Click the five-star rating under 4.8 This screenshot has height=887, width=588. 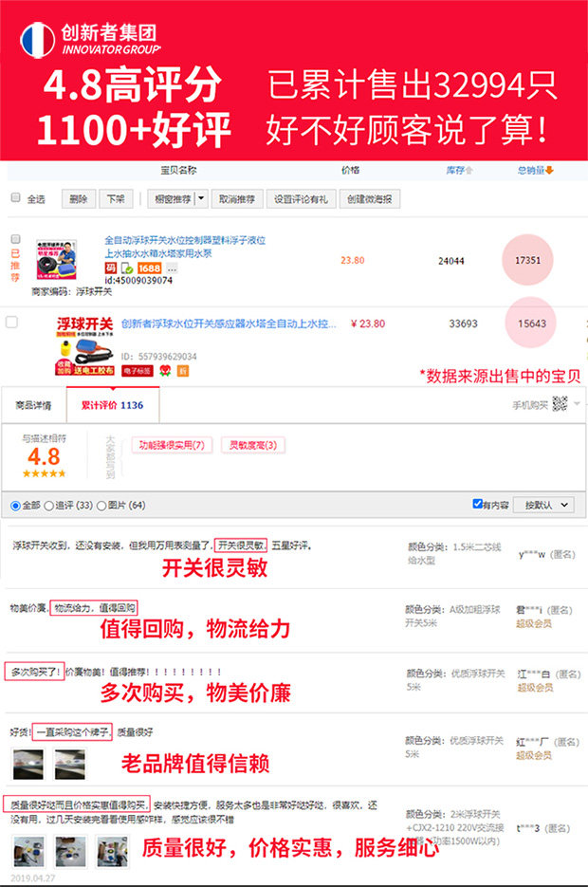[x=44, y=473]
